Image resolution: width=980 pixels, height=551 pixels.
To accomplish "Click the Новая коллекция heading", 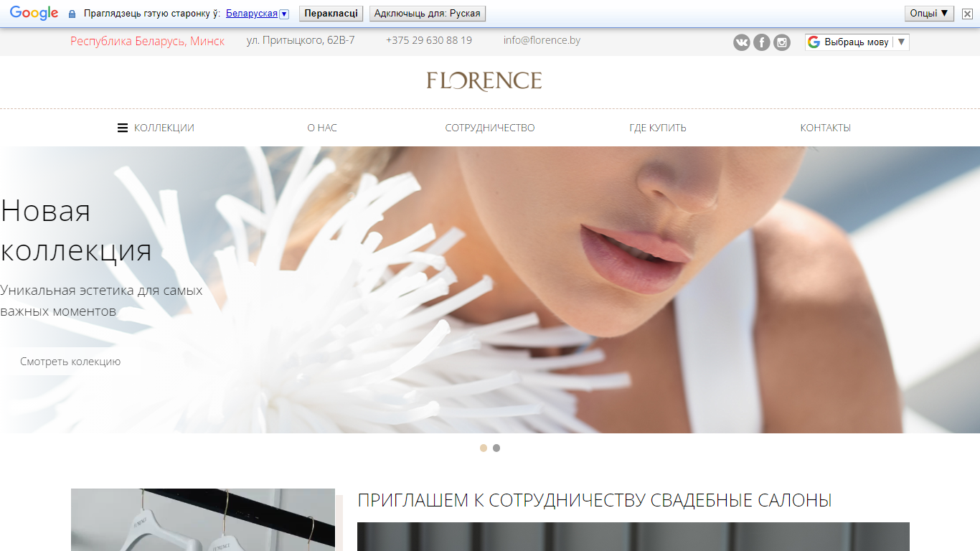I will (76, 230).
